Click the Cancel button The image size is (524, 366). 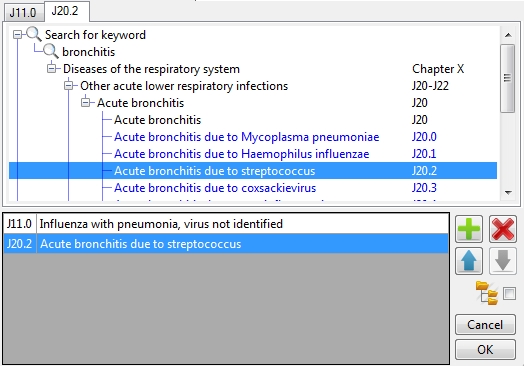point(485,325)
